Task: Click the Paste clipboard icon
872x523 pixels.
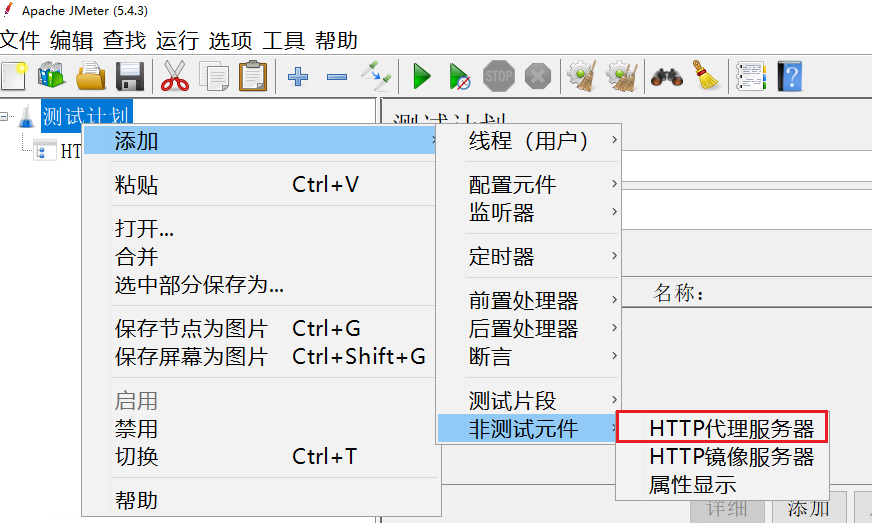Action: (253, 76)
